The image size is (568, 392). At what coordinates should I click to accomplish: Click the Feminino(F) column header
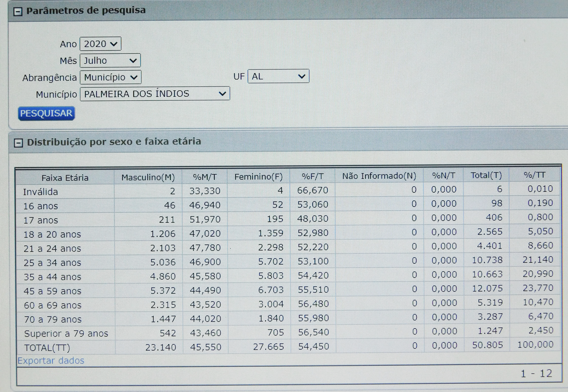258,177
